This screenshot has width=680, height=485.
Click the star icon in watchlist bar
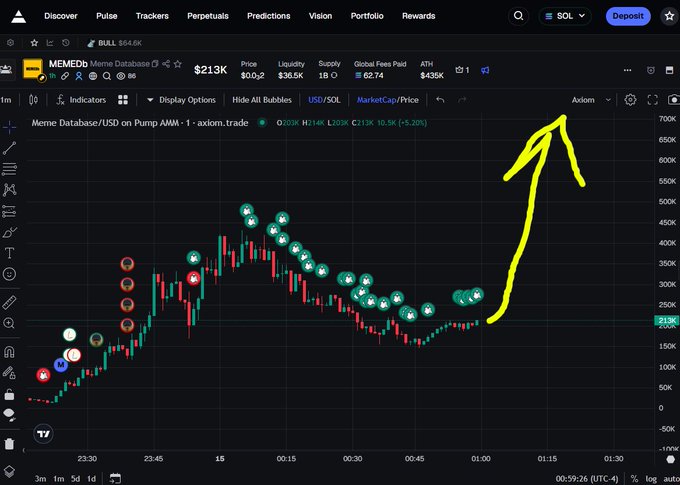[34, 43]
